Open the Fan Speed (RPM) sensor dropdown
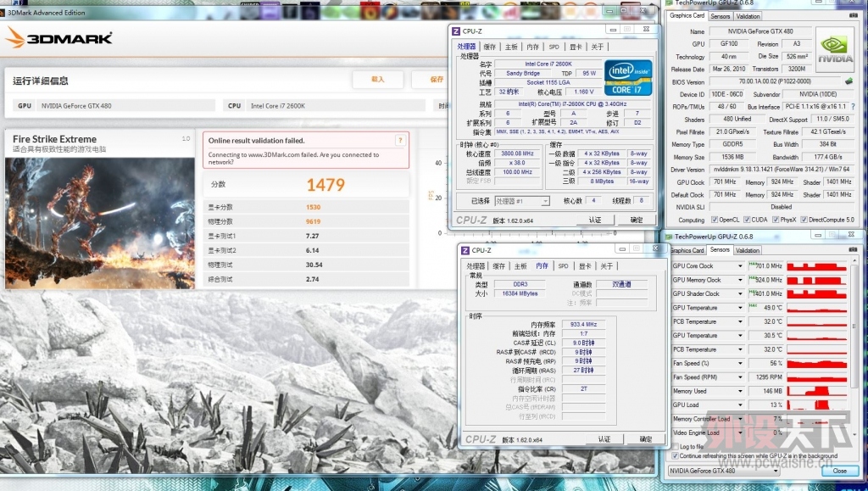 740,377
